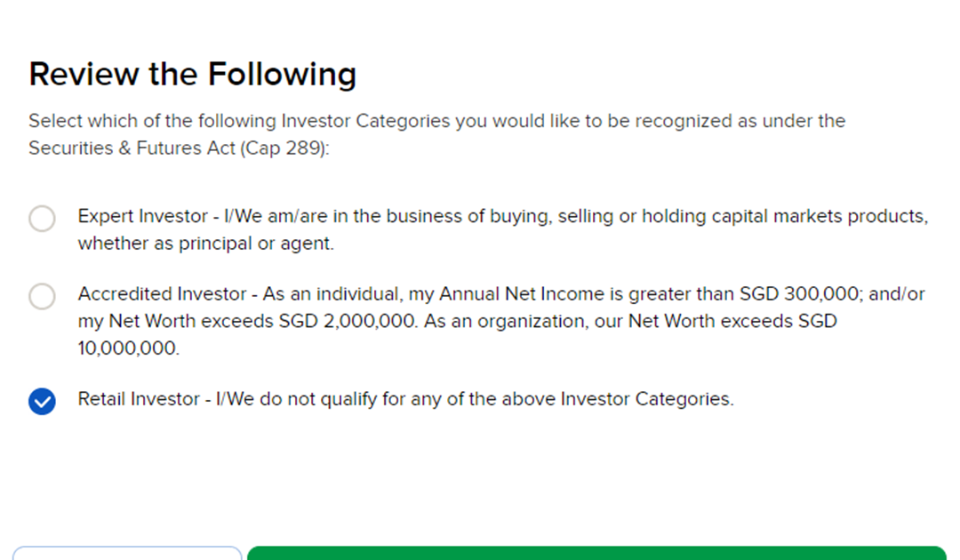Click the Accredited Investor description's first line
Screen dimensions: 960x560
(500, 294)
